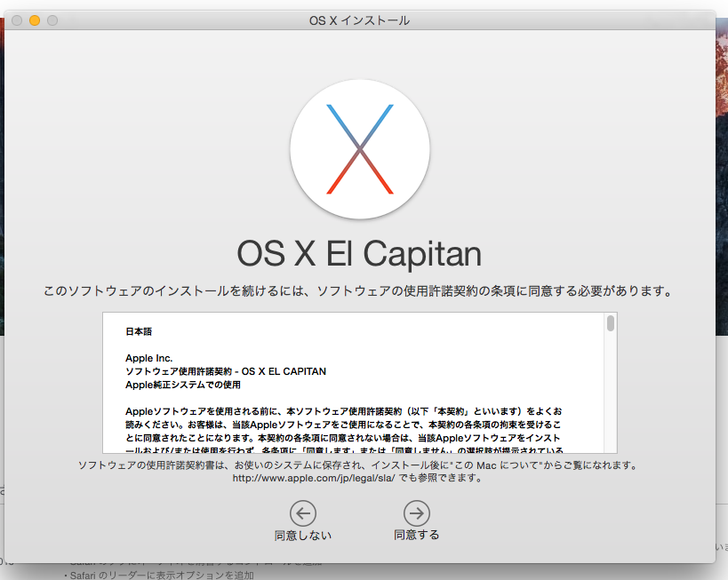Click the OS X El Capitan title text
The image size is (728, 580).
[359, 254]
